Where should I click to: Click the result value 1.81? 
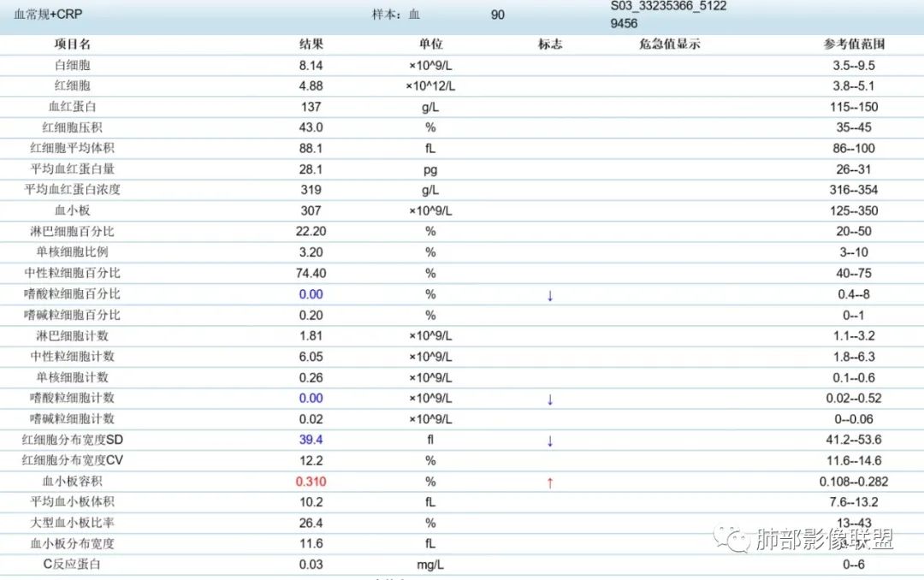click(x=311, y=336)
